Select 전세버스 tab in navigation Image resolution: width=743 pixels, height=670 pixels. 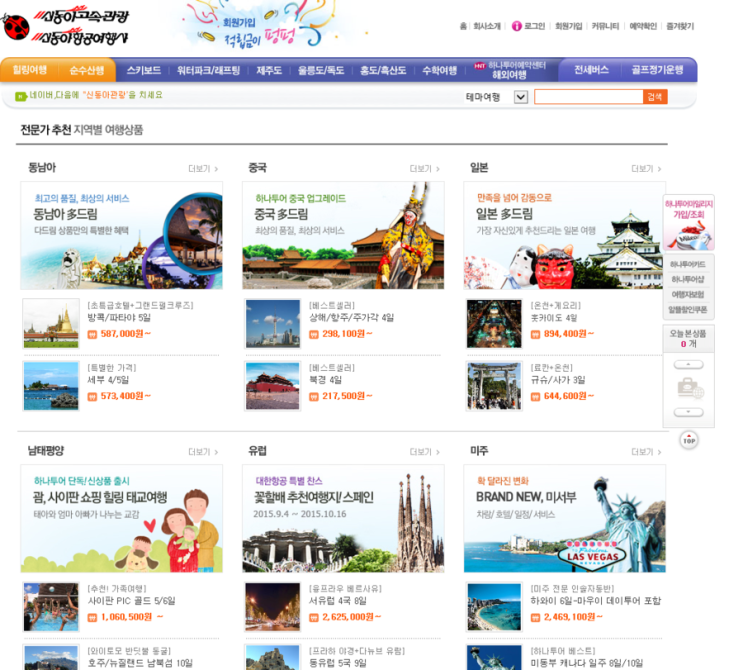pos(591,70)
